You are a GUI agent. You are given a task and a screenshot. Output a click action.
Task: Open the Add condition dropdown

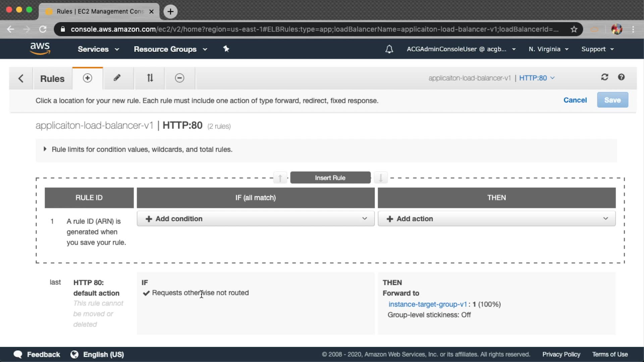[256, 219]
